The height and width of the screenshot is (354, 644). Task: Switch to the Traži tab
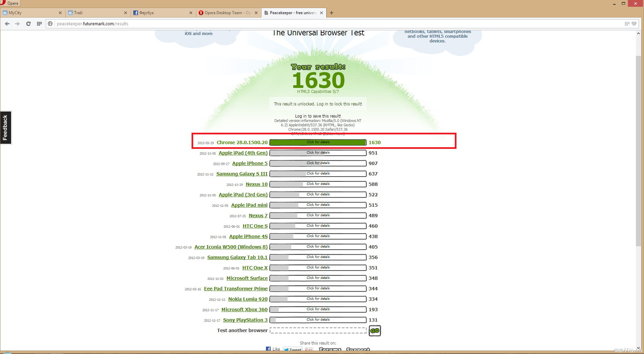coord(98,13)
